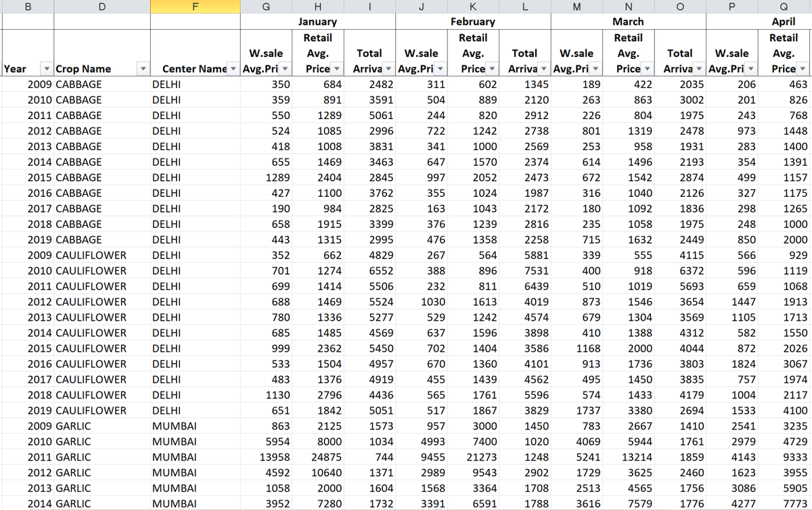Select the cell with value 2404
Screen dimensions: 812x510
[x=318, y=178]
